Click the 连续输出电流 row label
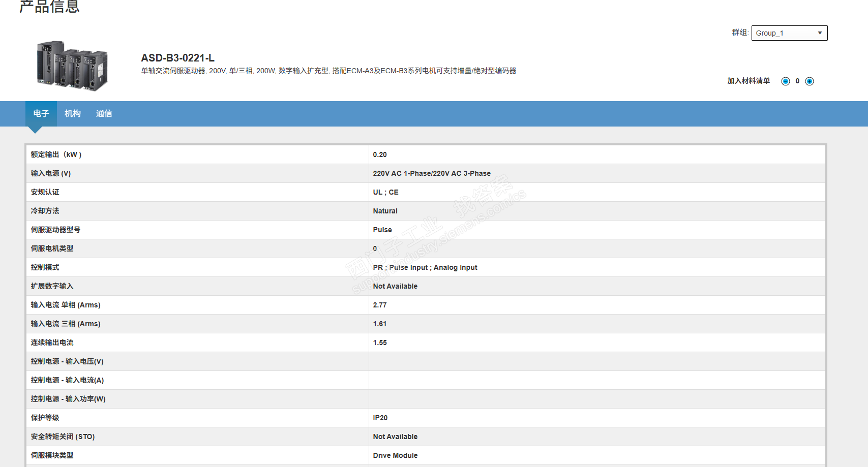The image size is (868, 467). pyautogui.click(x=52, y=343)
